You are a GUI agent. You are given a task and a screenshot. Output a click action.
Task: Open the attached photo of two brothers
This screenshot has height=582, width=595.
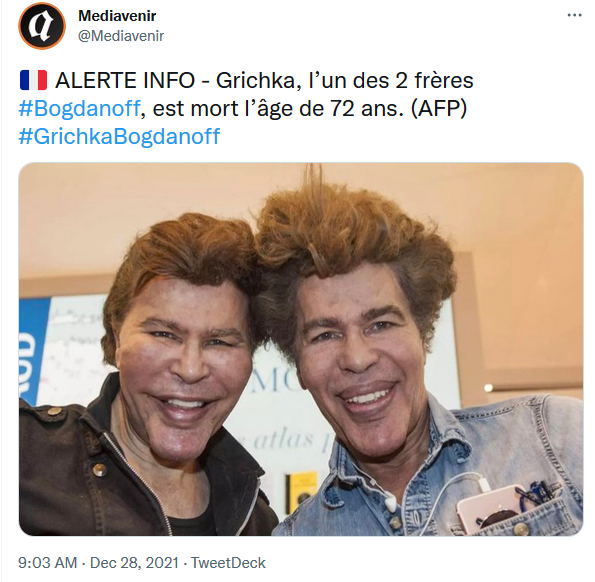point(301,349)
